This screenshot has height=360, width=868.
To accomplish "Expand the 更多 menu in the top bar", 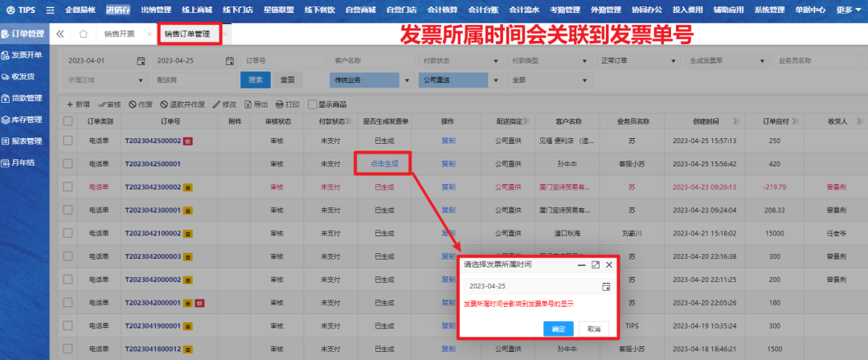I will (847, 10).
